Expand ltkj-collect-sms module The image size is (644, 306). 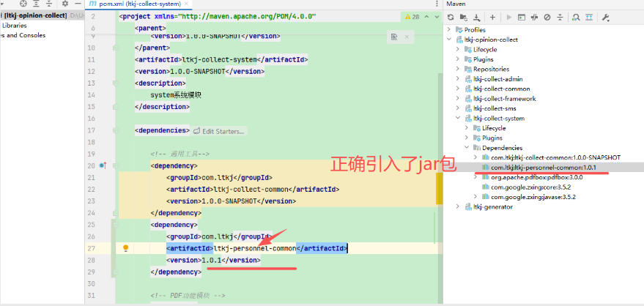(x=458, y=108)
